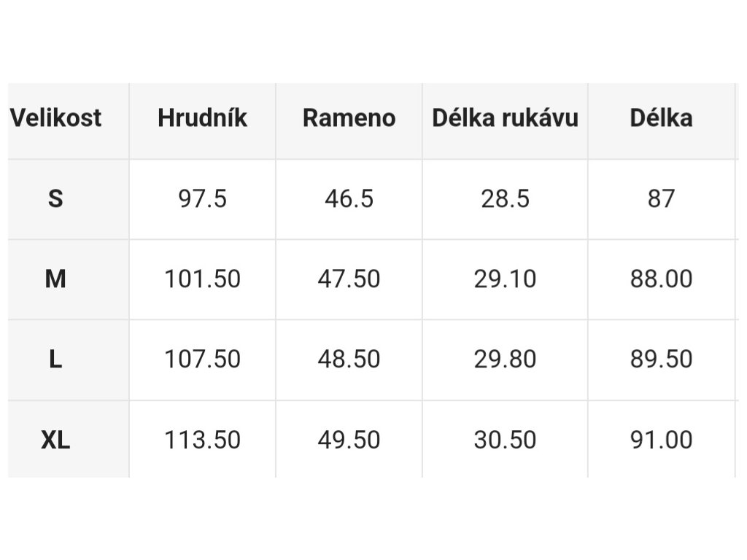Click the 29.10 sleeve length value
Image resolution: width=747 pixels, height=560 pixels.
click(x=505, y=279)
